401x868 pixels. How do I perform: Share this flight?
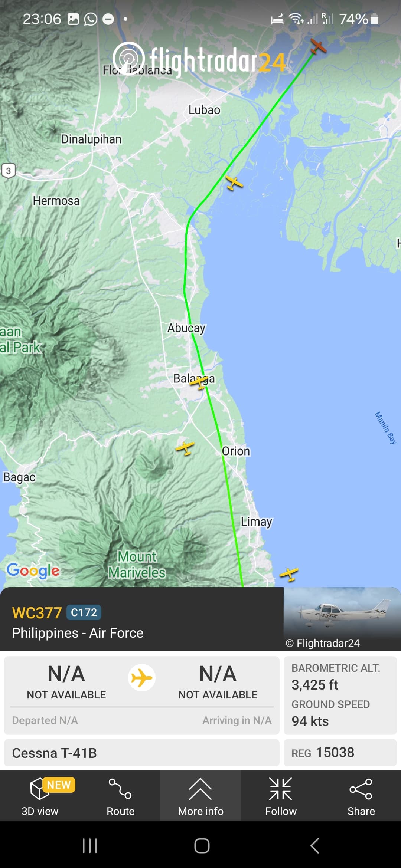coord(361,796)
